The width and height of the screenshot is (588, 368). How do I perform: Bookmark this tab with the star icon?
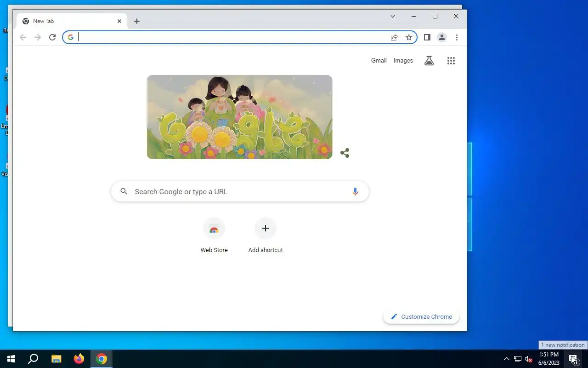[x=409, y=37]
